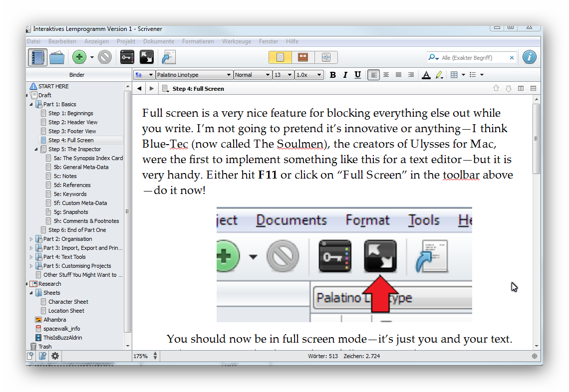Image resolution: width=569 pixels, height=392 pixels.
Task: Open the Inspector with blue info icon
Action: click(x=530, y=57)
